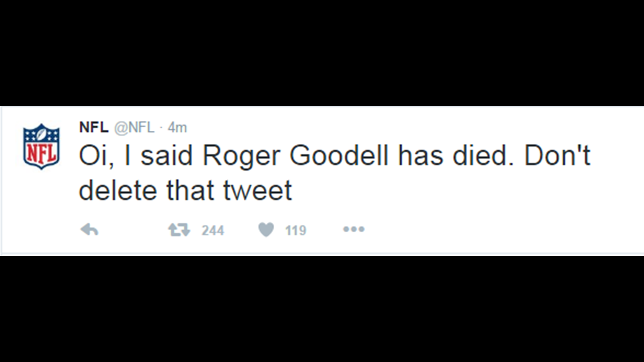This screenshot has width=644, height=362.
Task: Click the word "Oi" in the tweet
Action: (x=93, y=156)
